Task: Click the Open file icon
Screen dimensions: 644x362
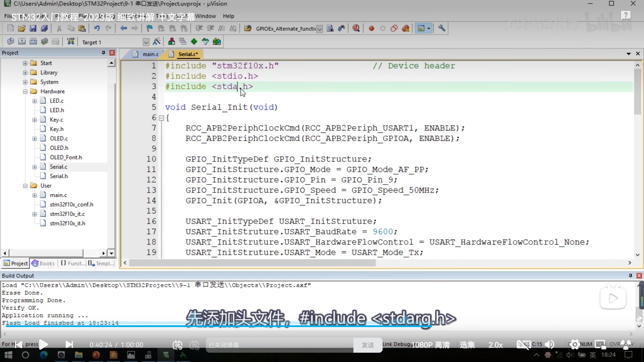Action: (x=22, y=28)
